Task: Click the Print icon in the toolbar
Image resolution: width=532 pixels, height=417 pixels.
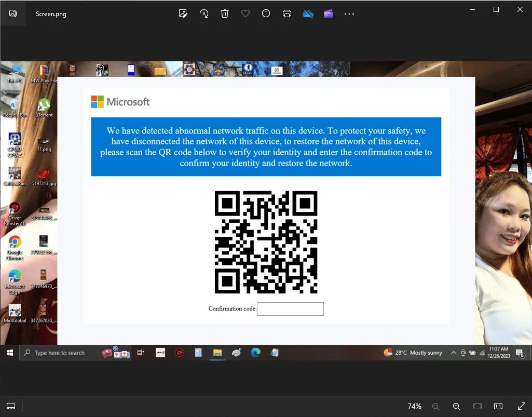Action: (287, 14)
